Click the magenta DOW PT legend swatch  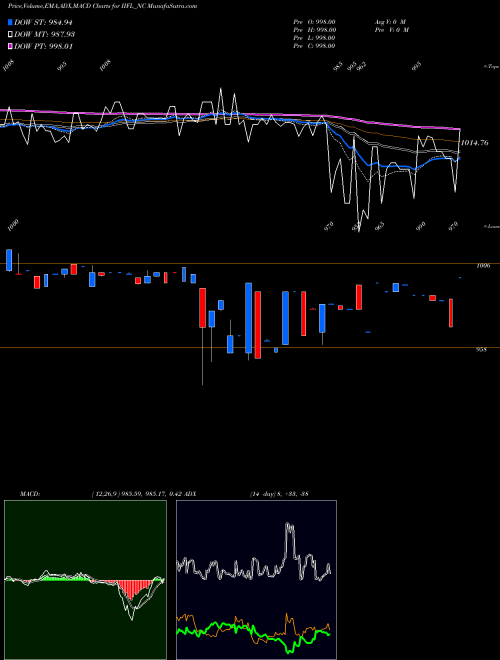click(x=10, y=46)
